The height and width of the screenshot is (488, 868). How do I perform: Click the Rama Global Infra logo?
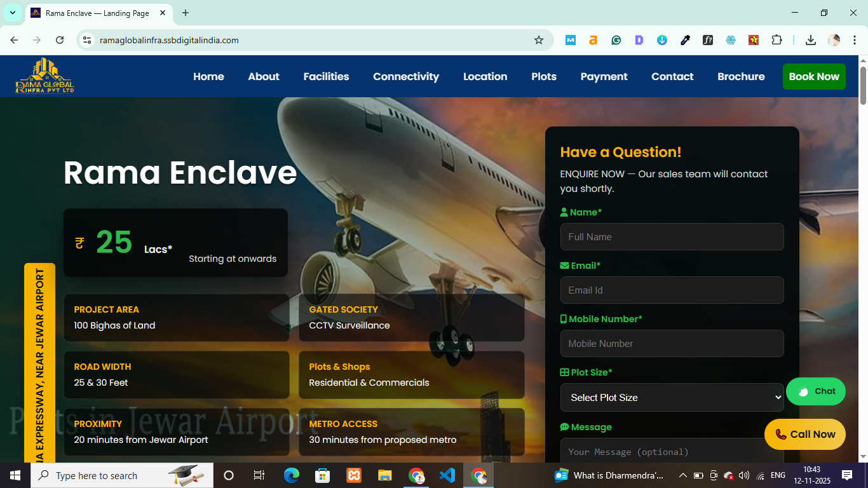(44, 76)
